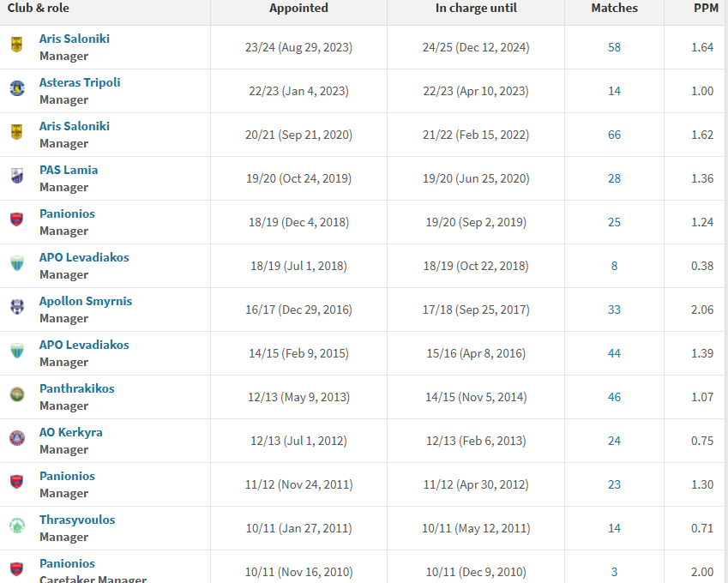
Task: Click the Panionios crest in 18/19 row
Action: click(x=16, y=219)
